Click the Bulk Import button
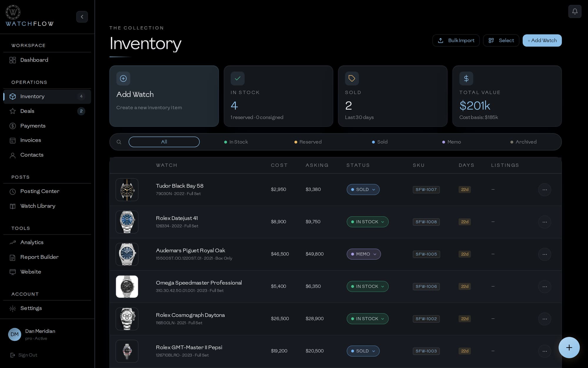This screenshot has width=588, height=368. click(456, 41)
